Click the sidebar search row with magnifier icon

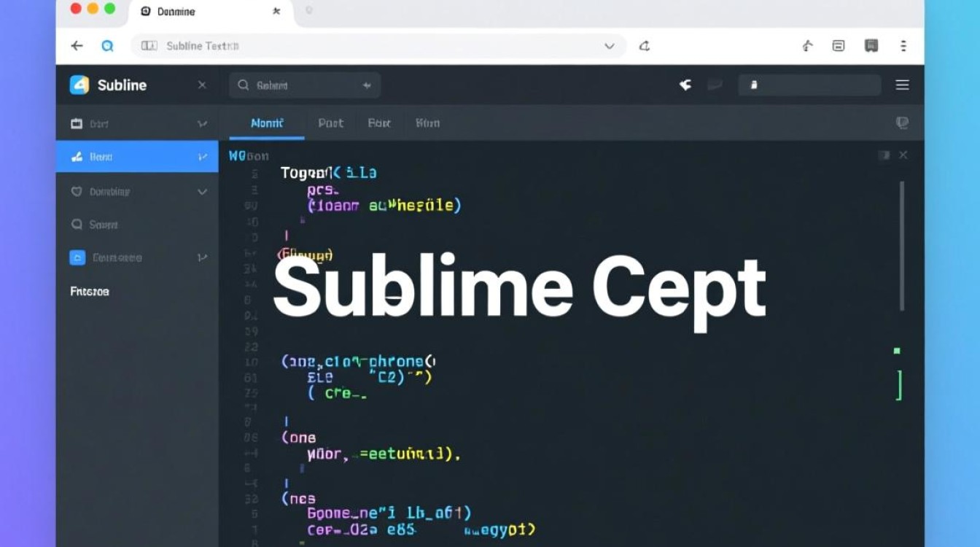137,225
